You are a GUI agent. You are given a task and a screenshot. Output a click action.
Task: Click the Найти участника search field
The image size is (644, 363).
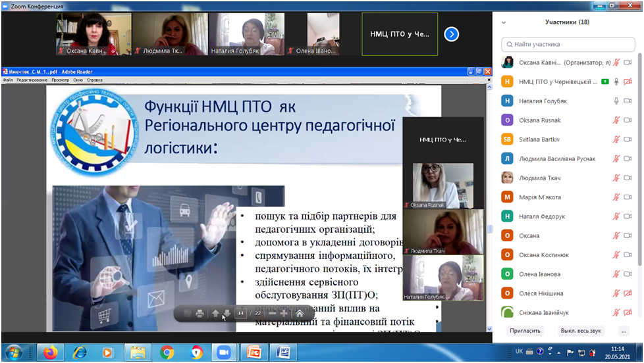(x=568, y=44)
